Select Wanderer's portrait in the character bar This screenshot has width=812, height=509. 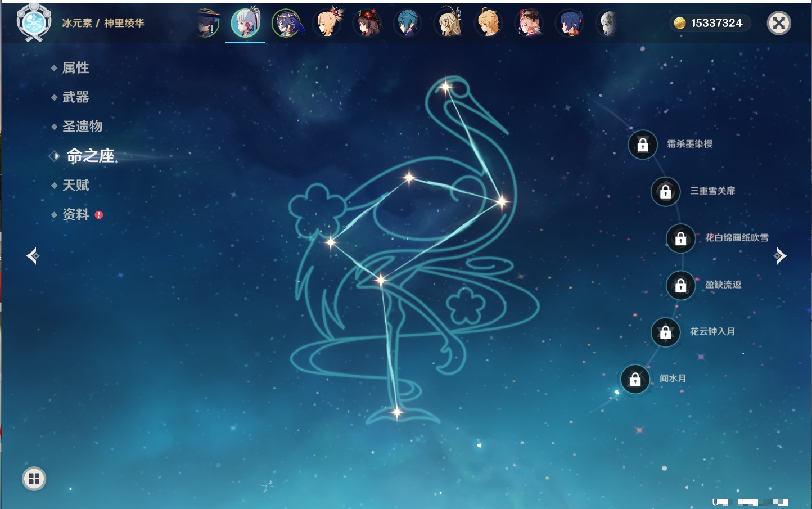click(207, 24)
